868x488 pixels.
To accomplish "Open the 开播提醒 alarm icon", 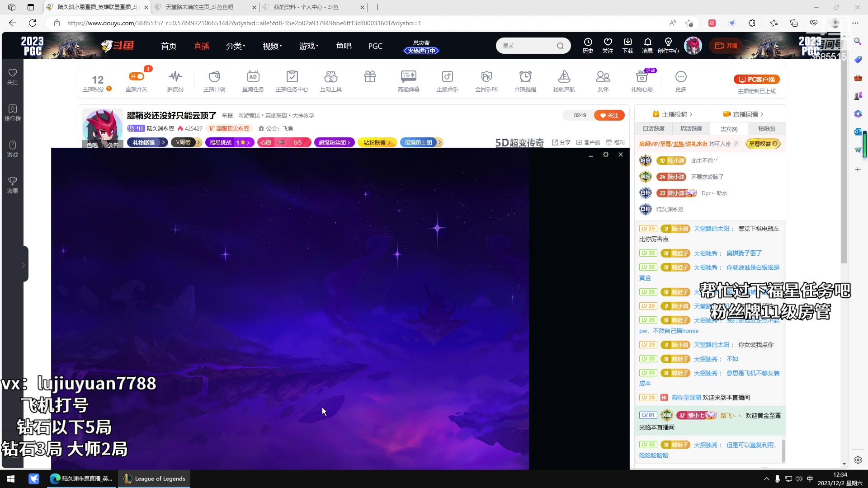I will point(525,81).
